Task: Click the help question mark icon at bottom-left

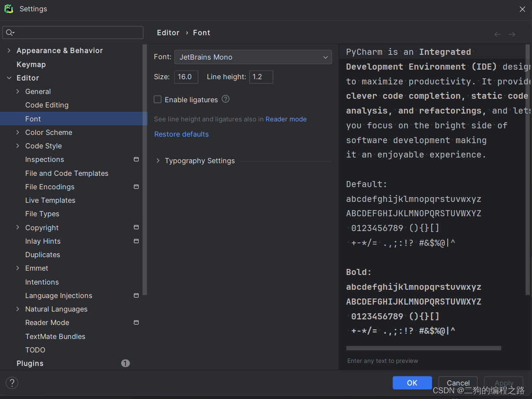Action: pos(12,383)
